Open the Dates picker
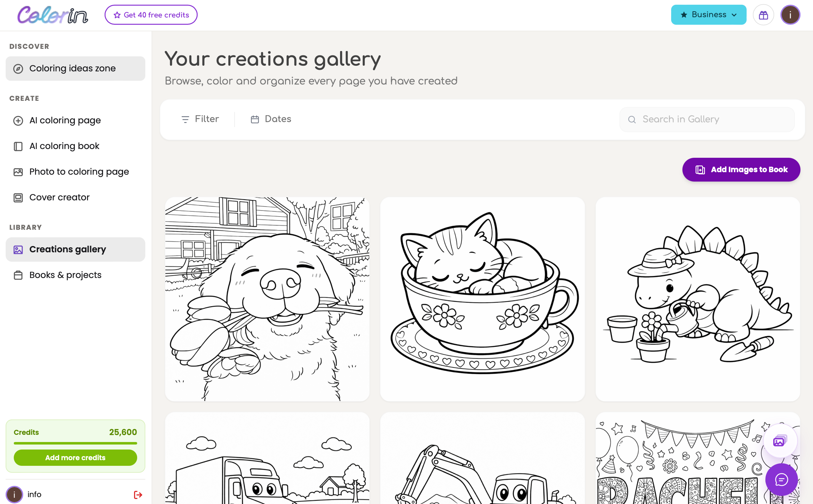The height and width of the screenshot is (504, 813). coord(271,119)
